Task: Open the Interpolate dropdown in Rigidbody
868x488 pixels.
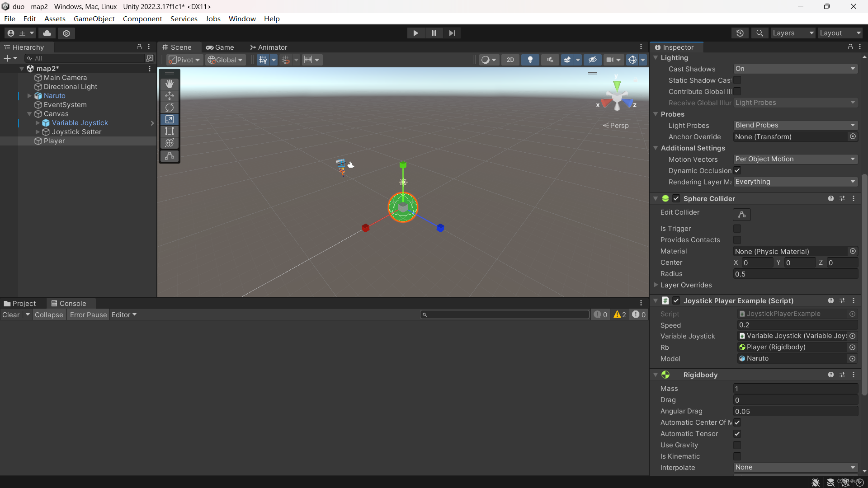Action: tap(795, 467)
